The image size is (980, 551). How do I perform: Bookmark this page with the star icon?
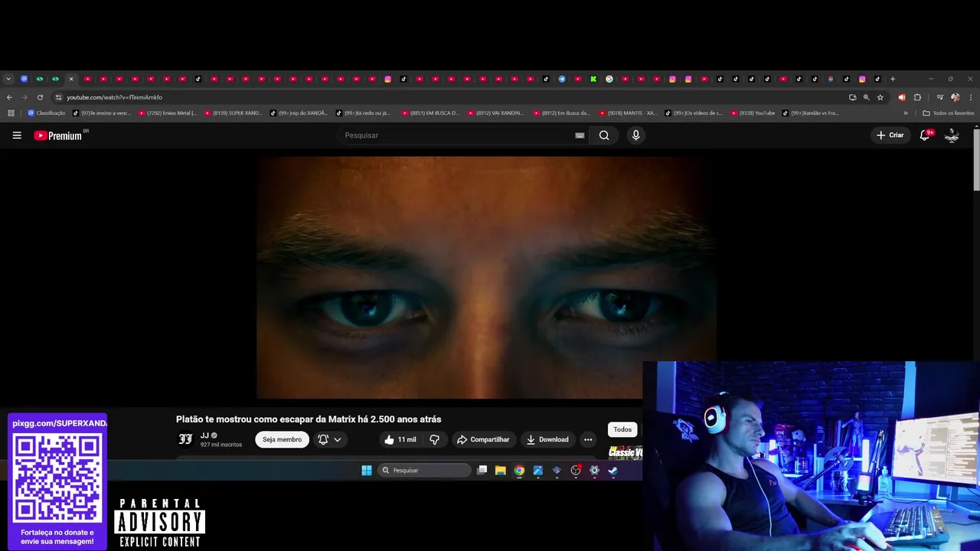(880, 97)
